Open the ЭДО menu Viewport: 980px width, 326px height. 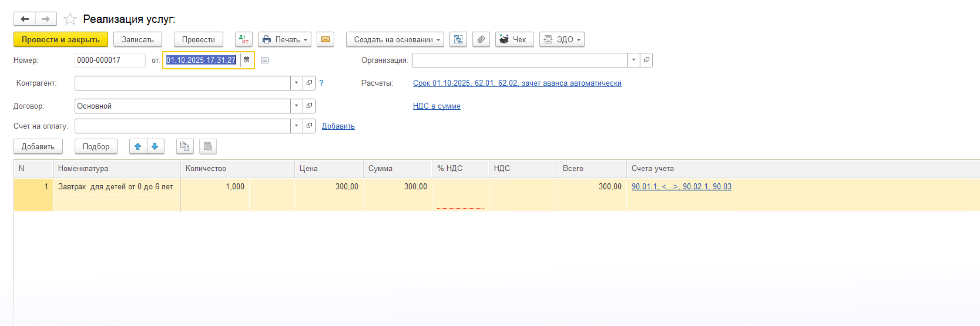[x=561, y=40]
